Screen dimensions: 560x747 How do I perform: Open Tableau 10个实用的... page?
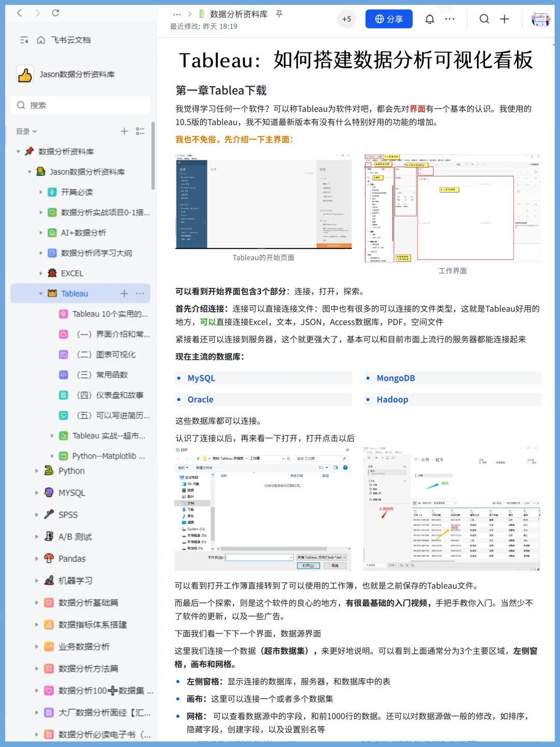tap(110, 314)
